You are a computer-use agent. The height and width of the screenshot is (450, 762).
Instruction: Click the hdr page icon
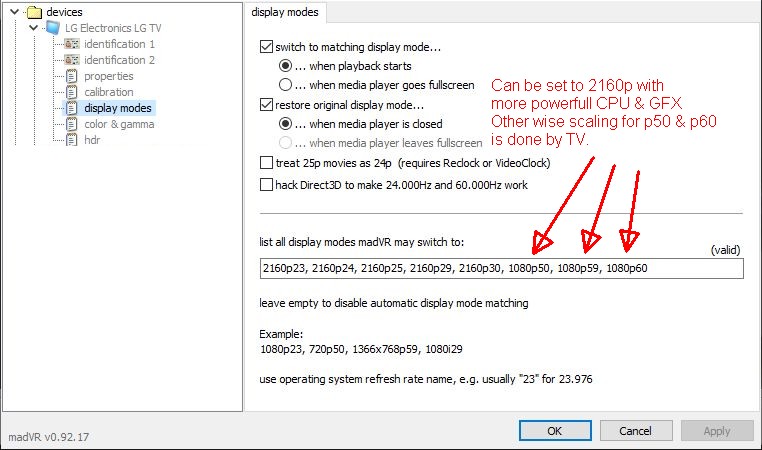click(71, 140)
